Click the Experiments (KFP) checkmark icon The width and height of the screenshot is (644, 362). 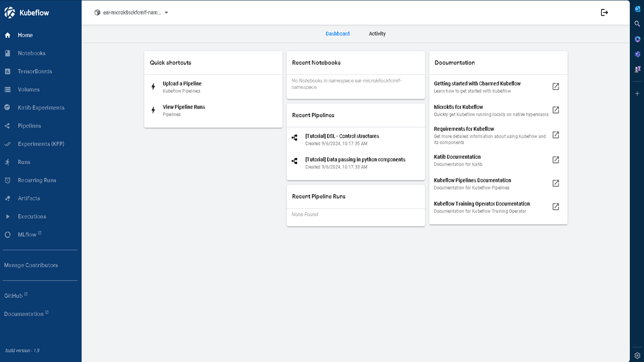8,144
